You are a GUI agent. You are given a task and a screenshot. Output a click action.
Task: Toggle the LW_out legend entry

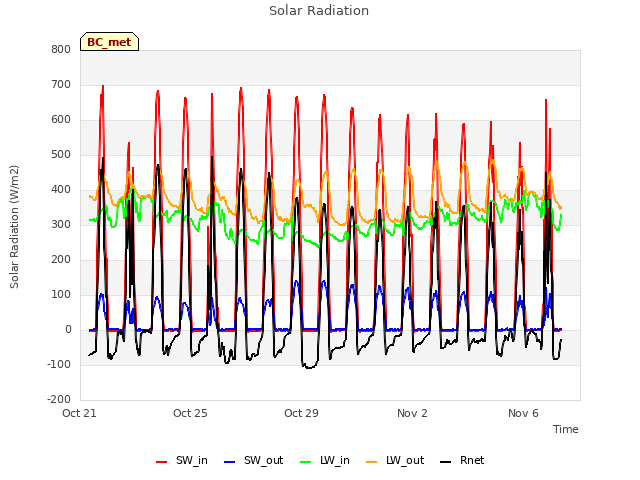(395, 461)
